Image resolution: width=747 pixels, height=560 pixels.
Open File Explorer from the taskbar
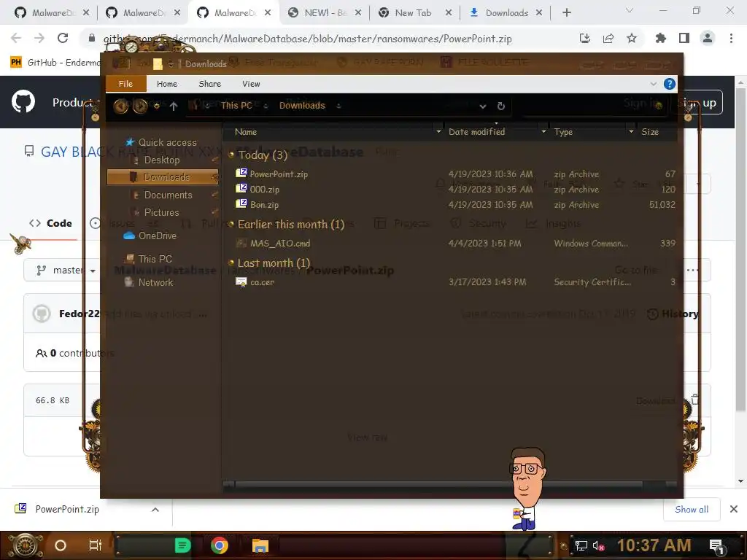[260, 545]
